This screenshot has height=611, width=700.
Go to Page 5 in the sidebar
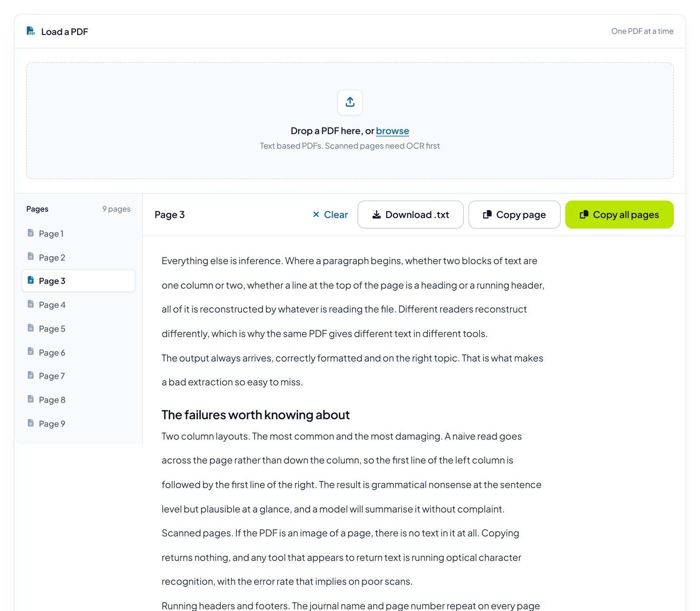78,328
